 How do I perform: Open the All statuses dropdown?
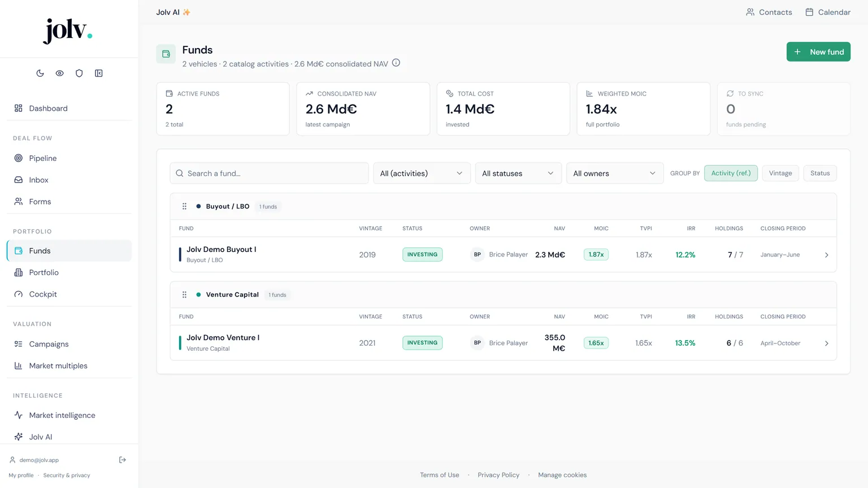518,173
